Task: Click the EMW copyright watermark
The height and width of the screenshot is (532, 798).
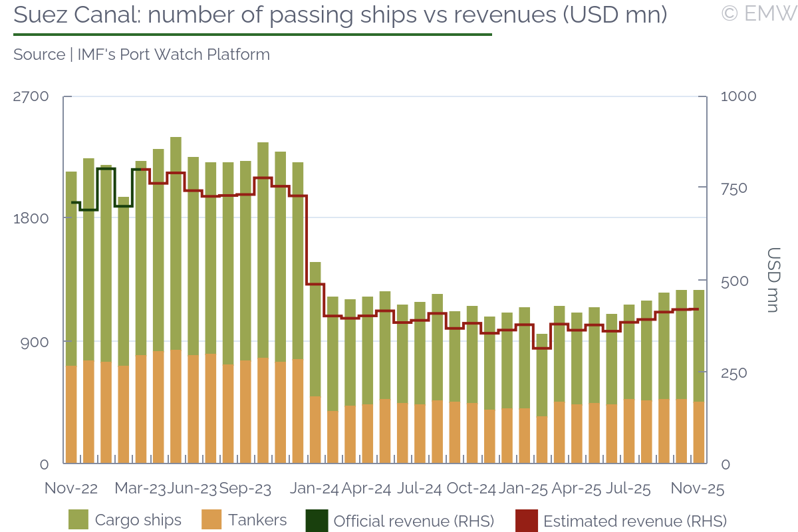Action: [x=759, y=13]
